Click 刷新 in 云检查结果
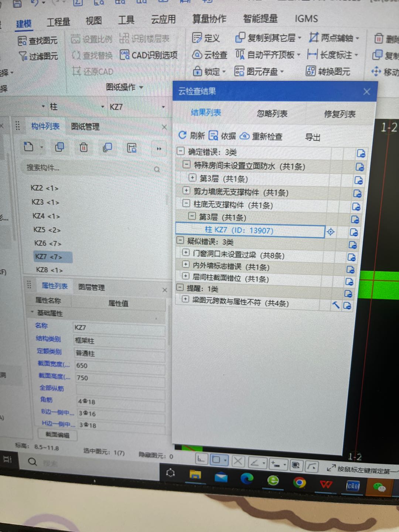This screenshot has width=399, height=532. coord(191,135)
